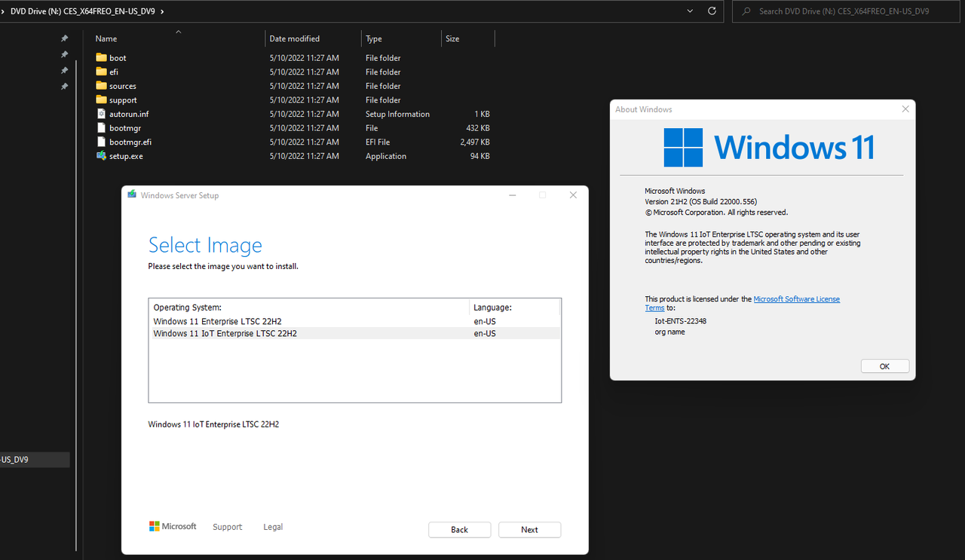Image resolution: width=965 pixels, height=560 pixels.
Task: Click the 'EFI File' type cell
Action: [378, 142]
